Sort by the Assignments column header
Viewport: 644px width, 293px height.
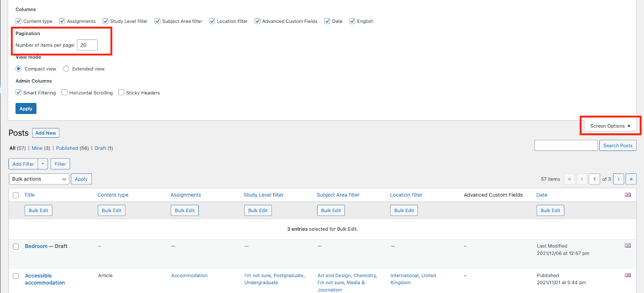[186, 195]
